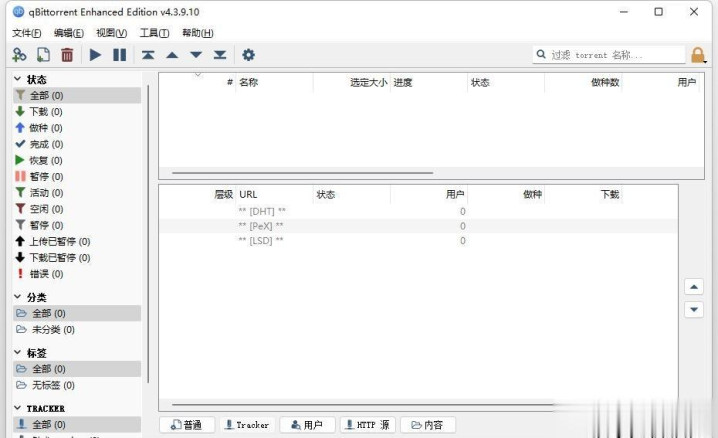
Task: Select the ** [LSD] ** tracker row
Action: (x=419, y=241)
